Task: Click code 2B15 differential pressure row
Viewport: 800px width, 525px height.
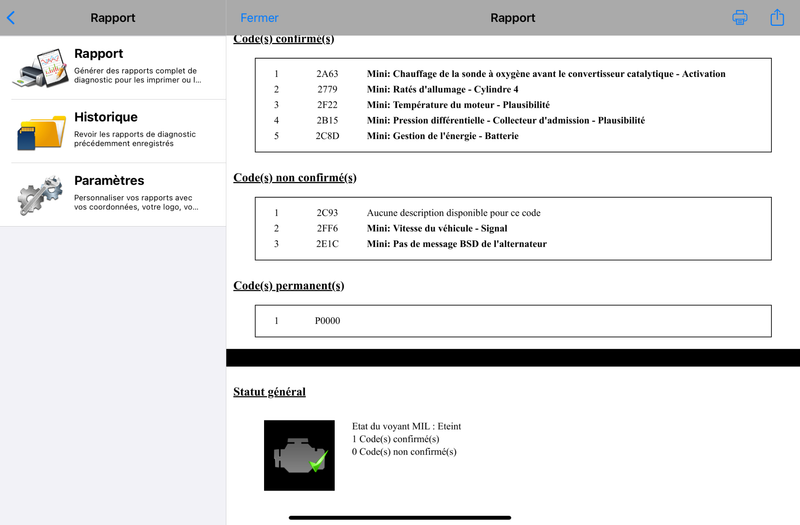Action: point(513,120)
